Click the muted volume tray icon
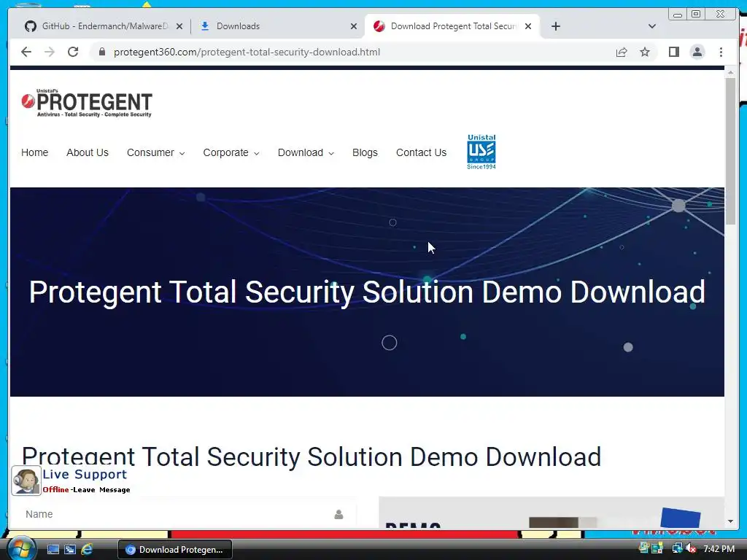 (691, 548)
